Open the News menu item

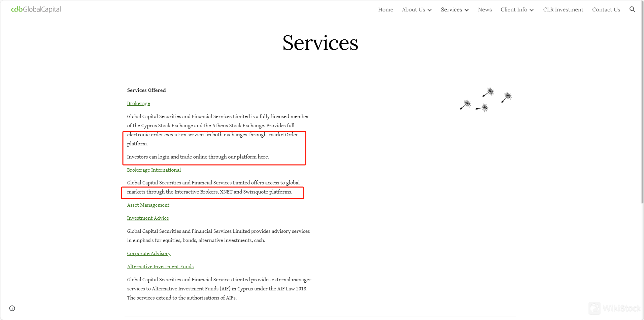[485, 10]
